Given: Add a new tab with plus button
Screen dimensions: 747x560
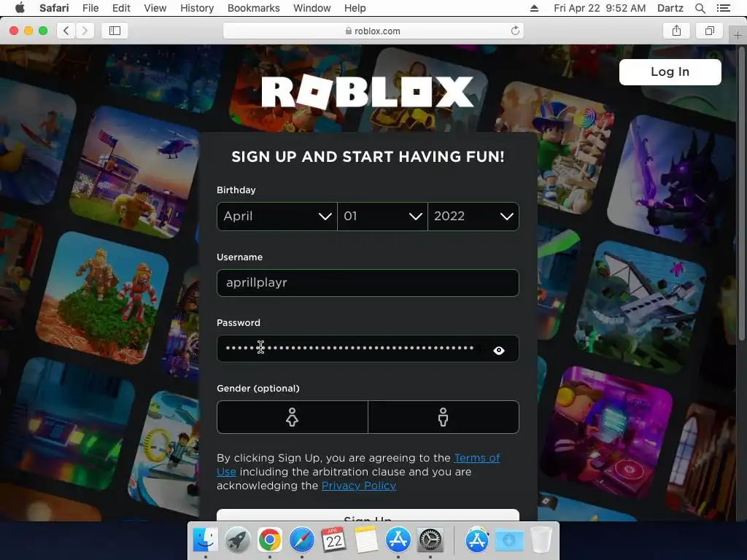Looking at the screenshot, I should click(x=738, y=36).
